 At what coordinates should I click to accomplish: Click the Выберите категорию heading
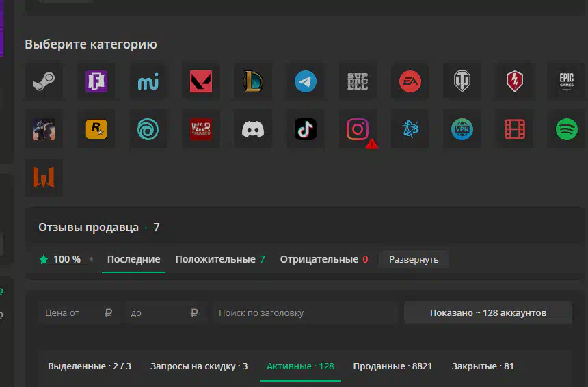tap(91, 44)
